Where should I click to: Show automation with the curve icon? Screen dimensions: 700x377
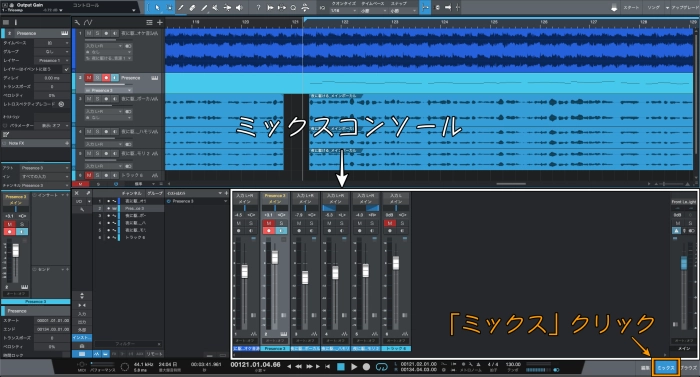point(88,22)
